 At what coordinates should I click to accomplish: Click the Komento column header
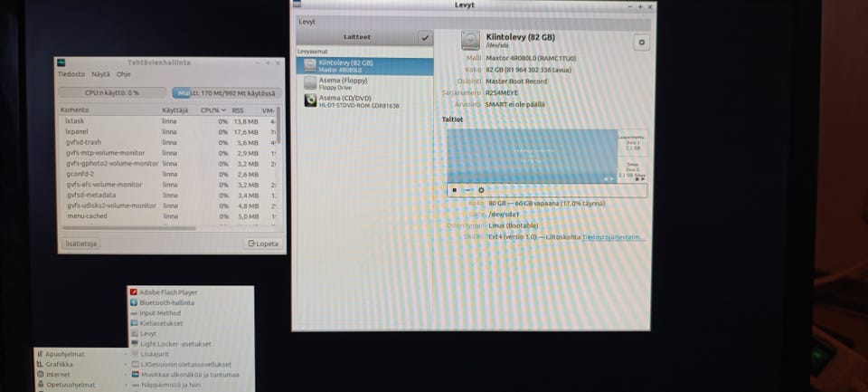pos(109,110)
